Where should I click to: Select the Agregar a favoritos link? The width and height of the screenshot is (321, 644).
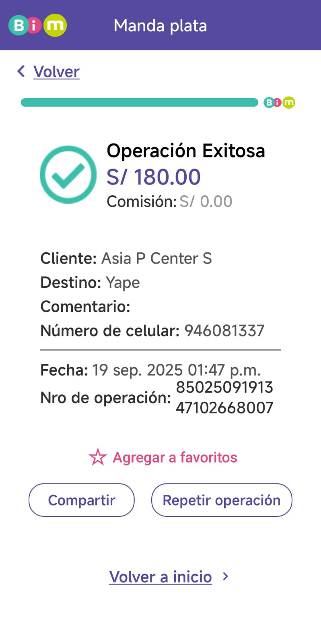coord(175,457)
